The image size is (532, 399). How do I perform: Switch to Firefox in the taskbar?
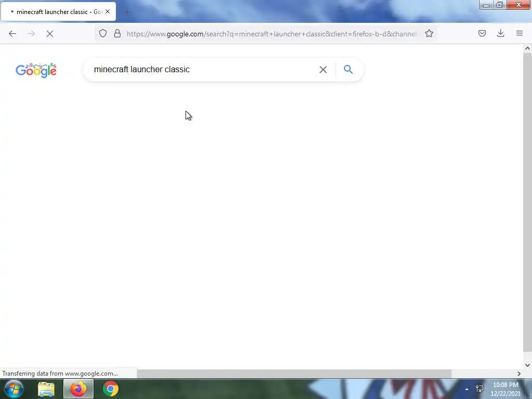click(x=78, y=389)
